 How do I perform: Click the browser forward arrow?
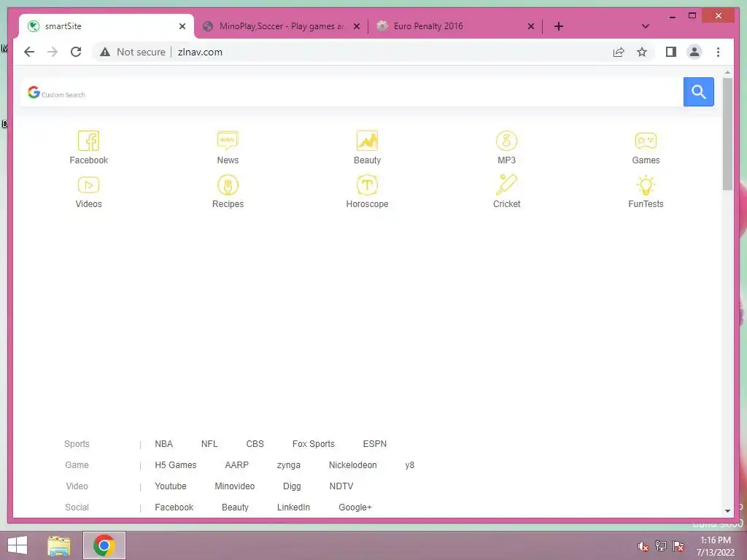click(x=53, y=52)
